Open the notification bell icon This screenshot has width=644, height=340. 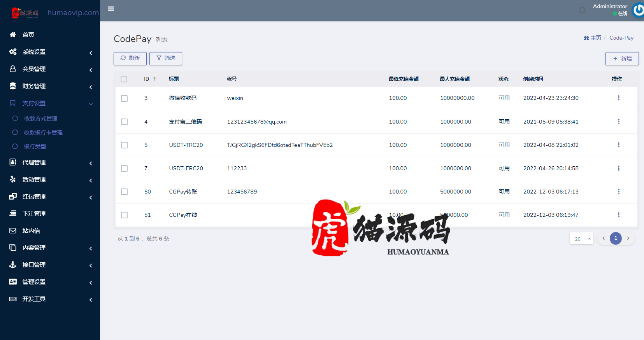click(x=582, y=10)
